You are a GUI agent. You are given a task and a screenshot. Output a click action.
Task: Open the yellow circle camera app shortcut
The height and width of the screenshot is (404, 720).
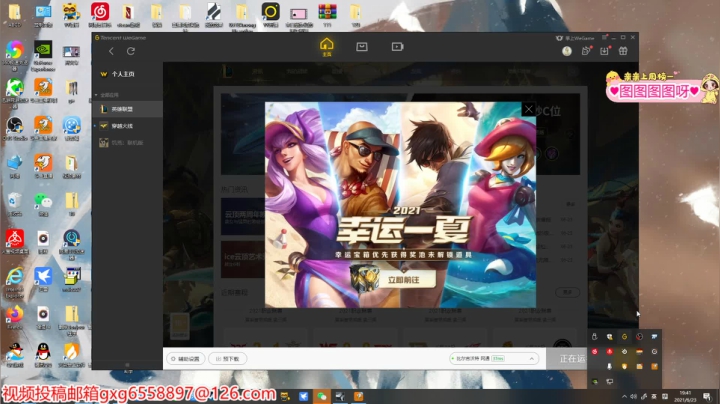pos(270,15)
